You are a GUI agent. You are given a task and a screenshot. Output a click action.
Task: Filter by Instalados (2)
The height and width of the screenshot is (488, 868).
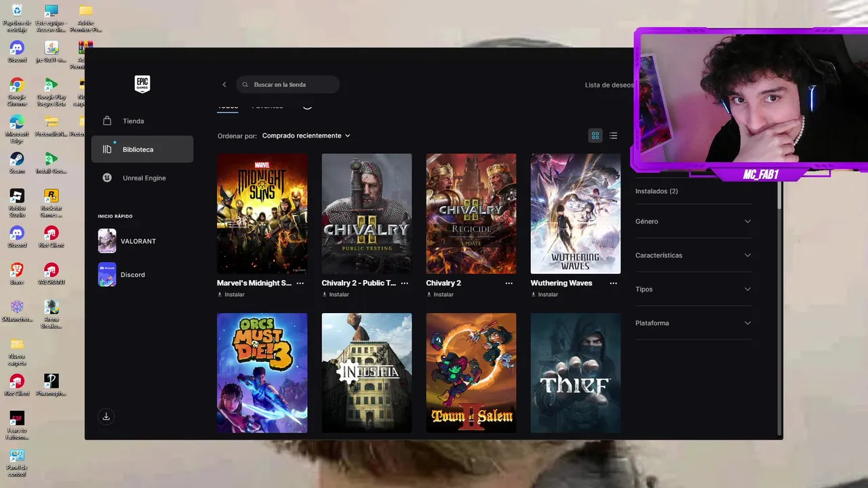pos(656,191)
